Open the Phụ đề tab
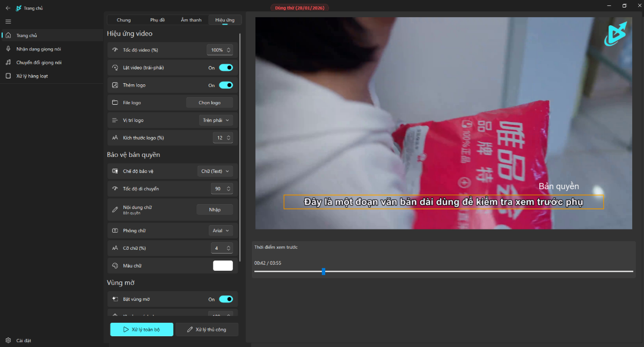The height and width of the screenshot is (347, 644). coord(157,19)
